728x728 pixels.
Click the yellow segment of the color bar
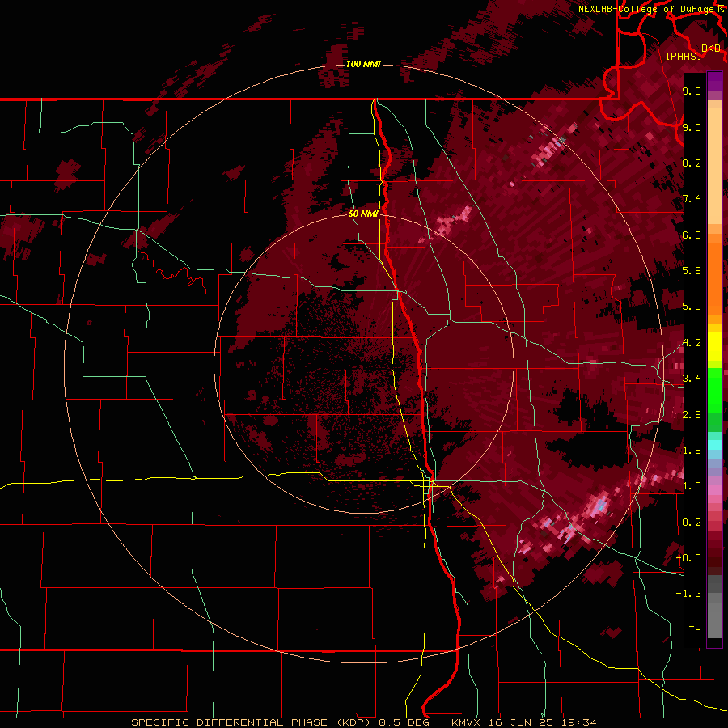pyautogui.click(x=714, y=346)
